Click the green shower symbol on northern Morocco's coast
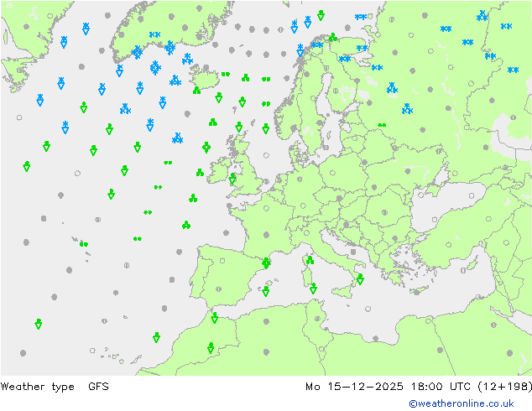532x411 pixels. [x=214, y=318]
